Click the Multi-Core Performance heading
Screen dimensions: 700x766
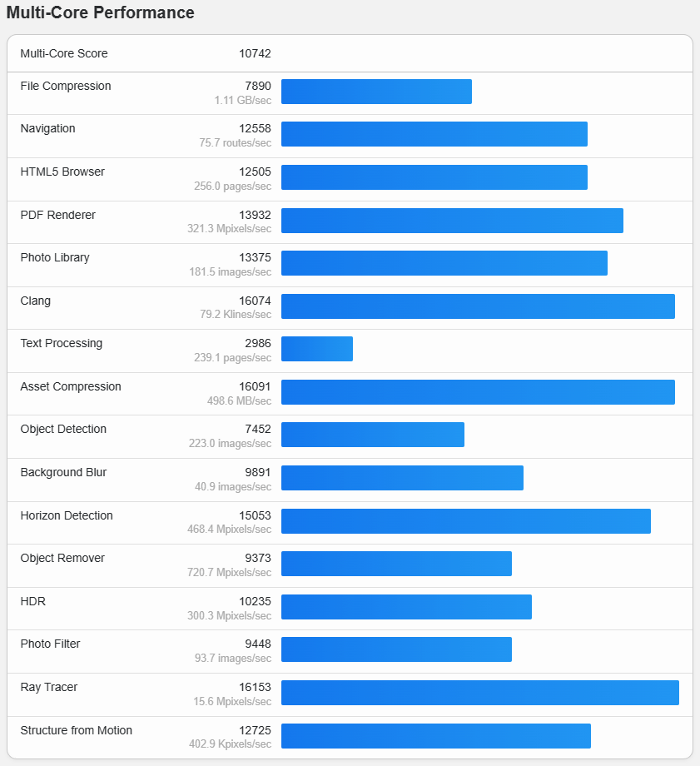pos(101,13)
